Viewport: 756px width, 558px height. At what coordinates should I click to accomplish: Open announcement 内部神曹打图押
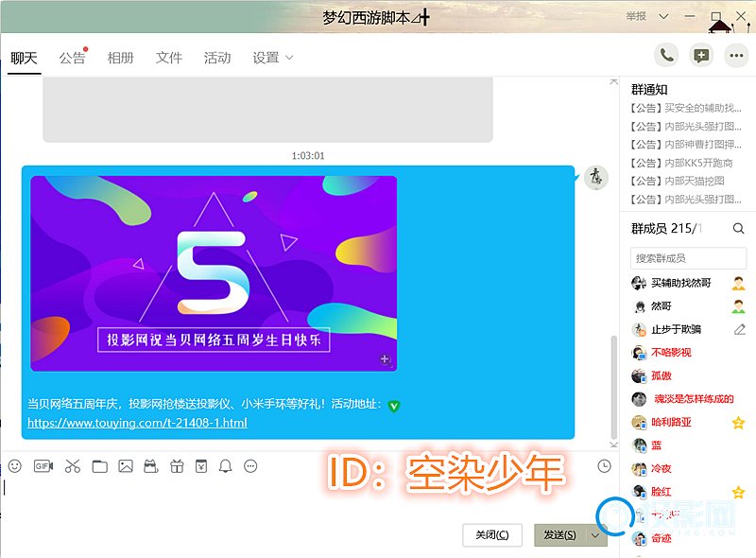pos(686,145)
